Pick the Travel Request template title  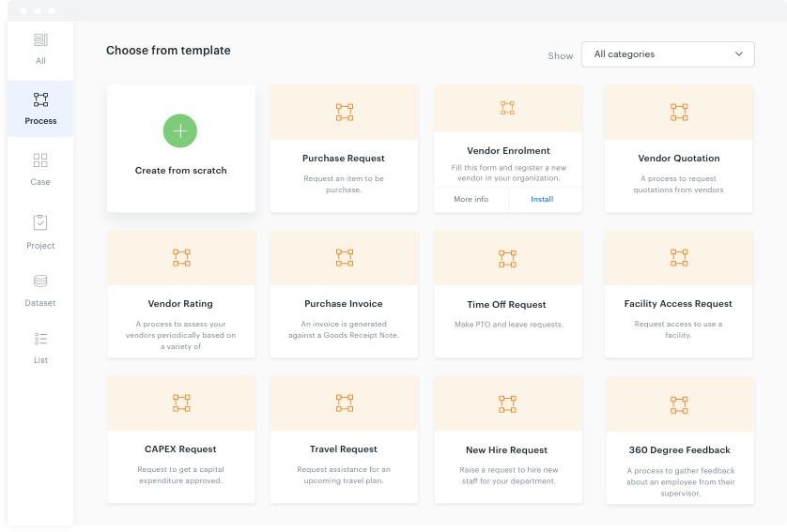(344, 449)
